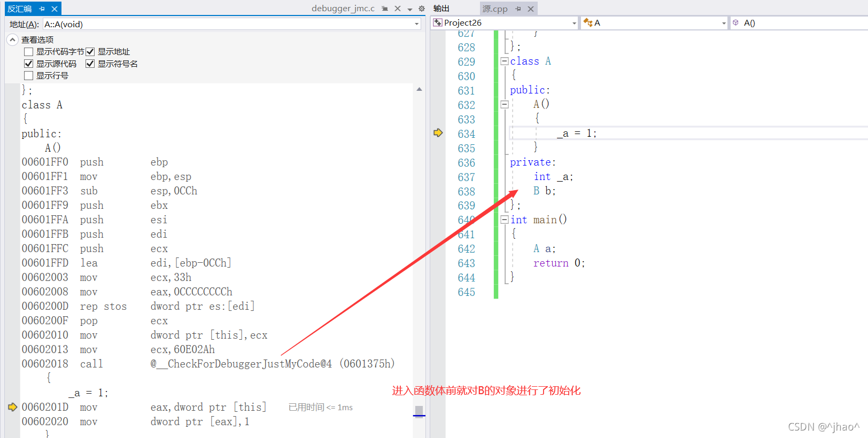Click the class A icon in navigation bar
Screen dimensions: 868x438
tap(588, 22)
